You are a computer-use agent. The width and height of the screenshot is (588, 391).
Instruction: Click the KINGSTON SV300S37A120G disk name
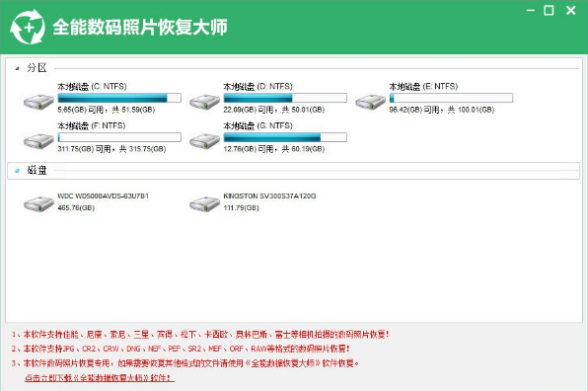(x=269, y=196)
